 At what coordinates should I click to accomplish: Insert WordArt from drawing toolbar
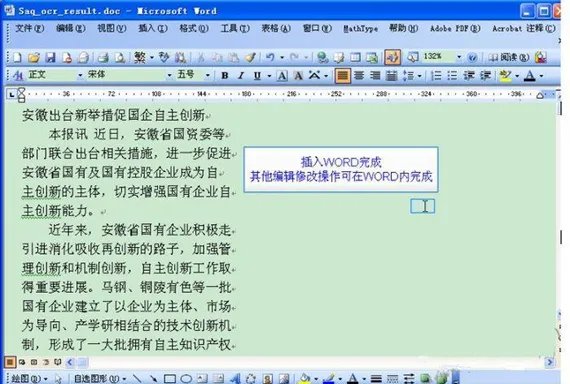coord(234,379)
